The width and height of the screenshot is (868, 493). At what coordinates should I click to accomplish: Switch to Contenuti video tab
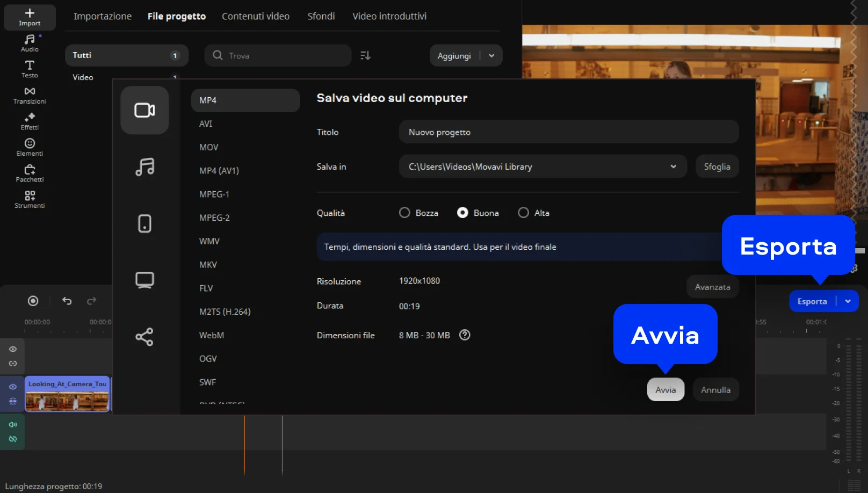[256, 16]
